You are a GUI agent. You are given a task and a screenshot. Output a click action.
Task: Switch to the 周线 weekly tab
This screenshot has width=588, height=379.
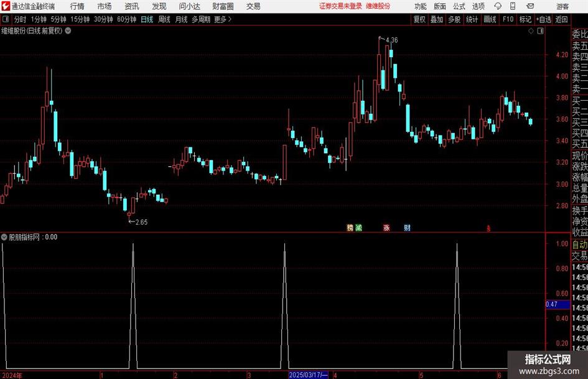(x=164, y=19)
